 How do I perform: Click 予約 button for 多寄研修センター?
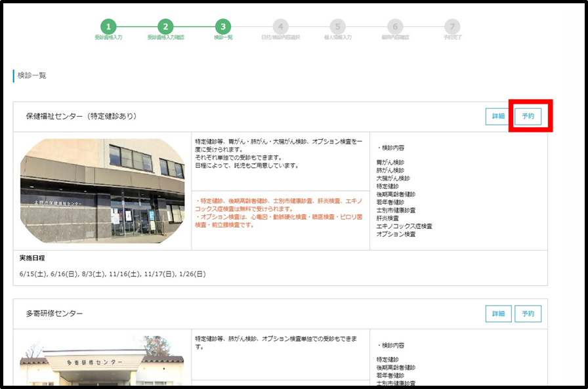tap(528, 314)
